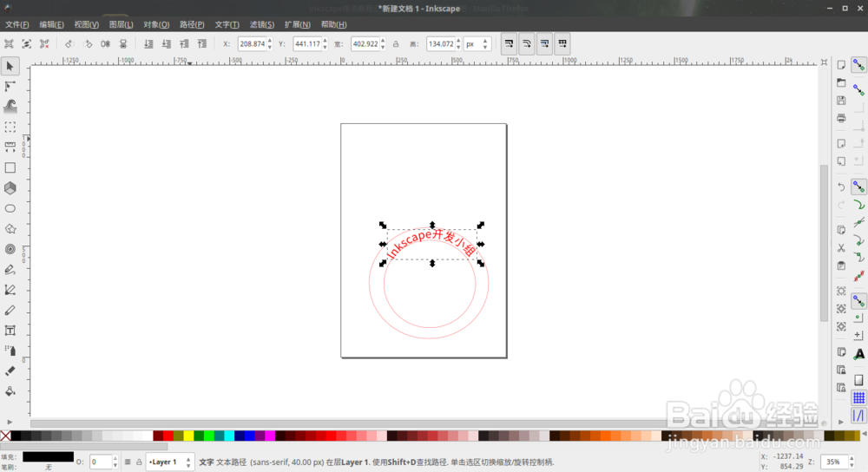Click the X coordinate input field
Viewport: 868px width, 472px height.
(252, 43)
